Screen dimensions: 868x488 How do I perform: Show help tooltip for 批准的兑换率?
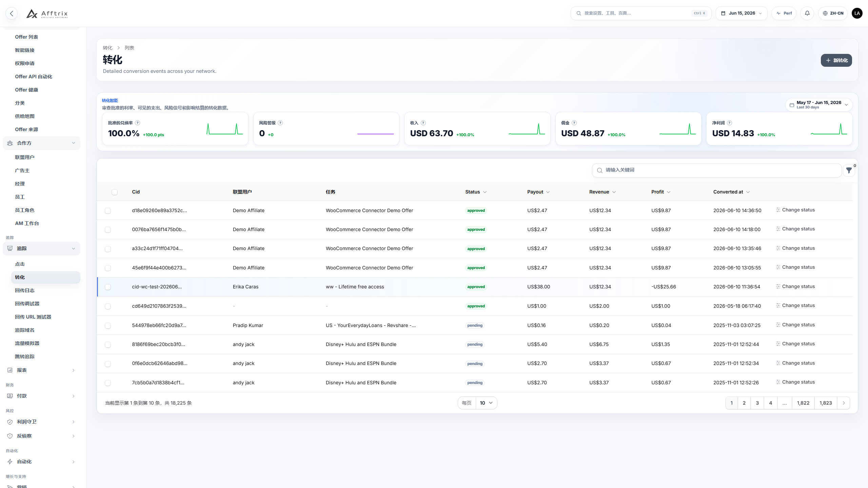138,123
